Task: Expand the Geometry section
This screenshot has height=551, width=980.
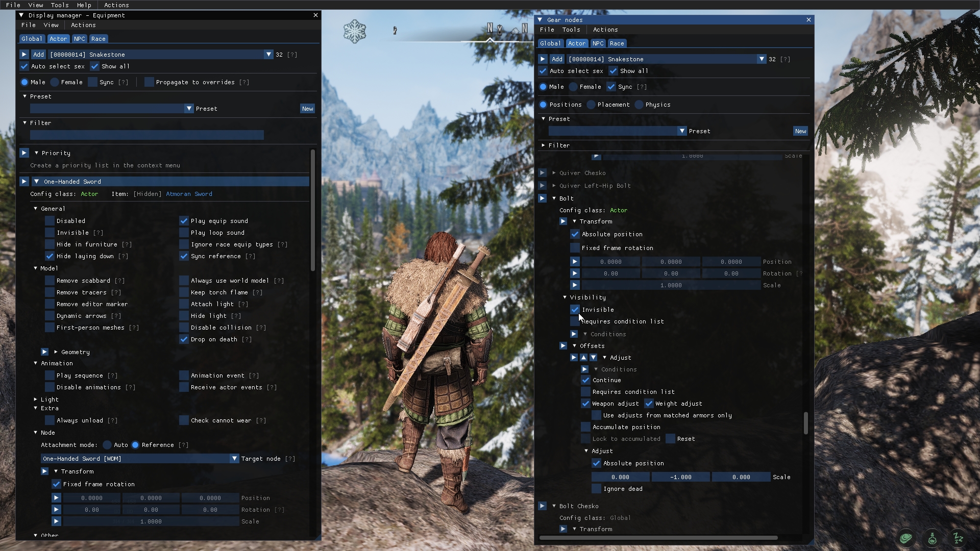Action: 56,352
